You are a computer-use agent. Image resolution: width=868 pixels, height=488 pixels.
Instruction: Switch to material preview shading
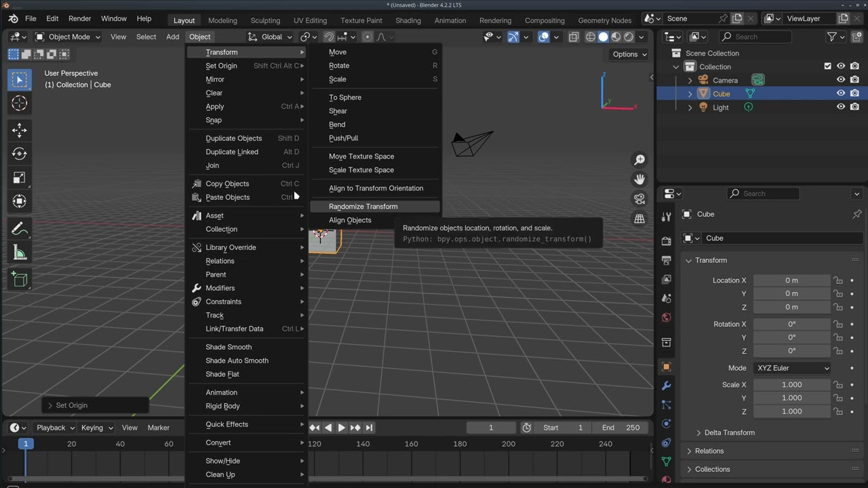point(616,37)
